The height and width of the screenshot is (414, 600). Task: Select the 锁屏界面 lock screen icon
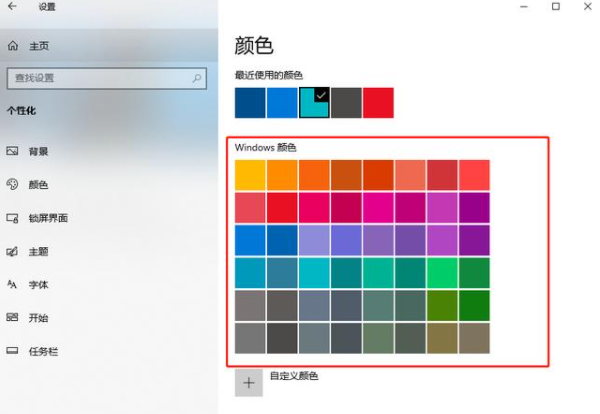click(x=13, y=218)
